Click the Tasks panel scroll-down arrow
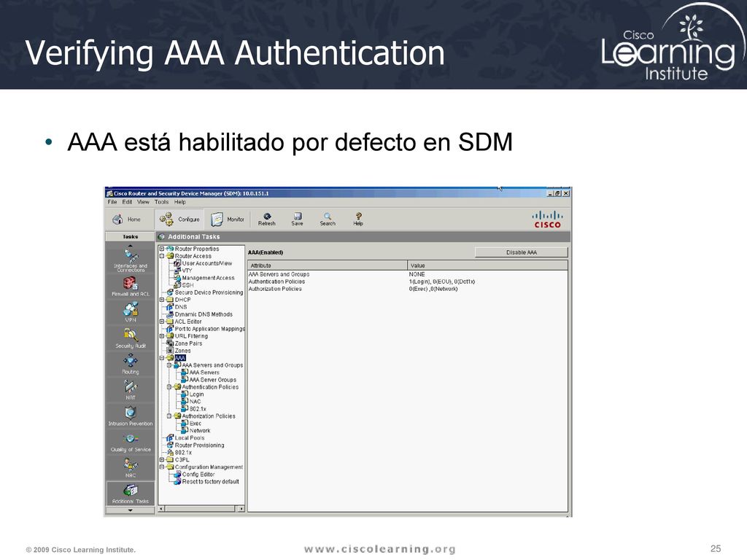Image resolution: width=747 pixels, height=560 pixels. (131, 510)
